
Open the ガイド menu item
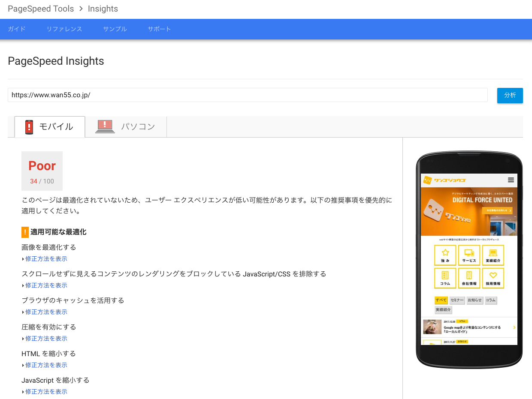17,29
